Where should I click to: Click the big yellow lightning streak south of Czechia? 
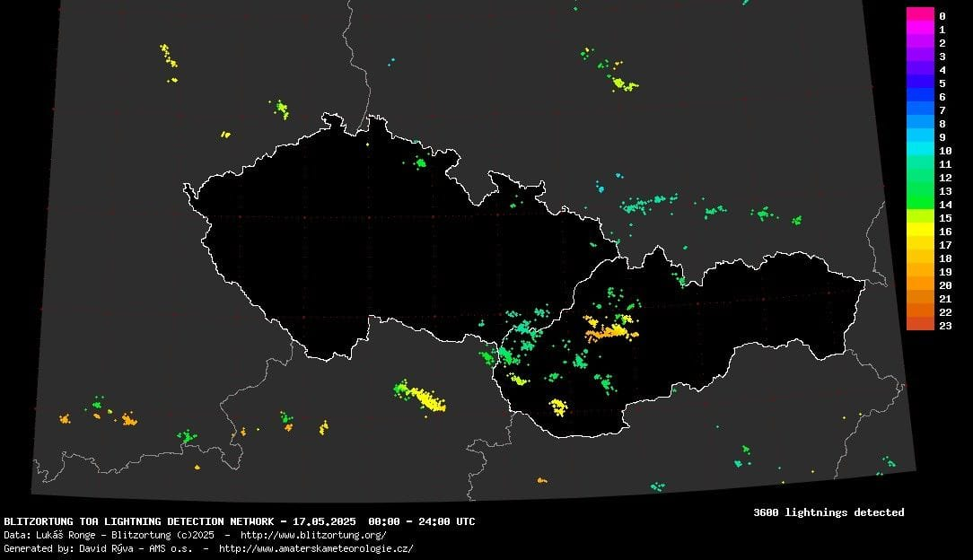(x=422, y=397)
